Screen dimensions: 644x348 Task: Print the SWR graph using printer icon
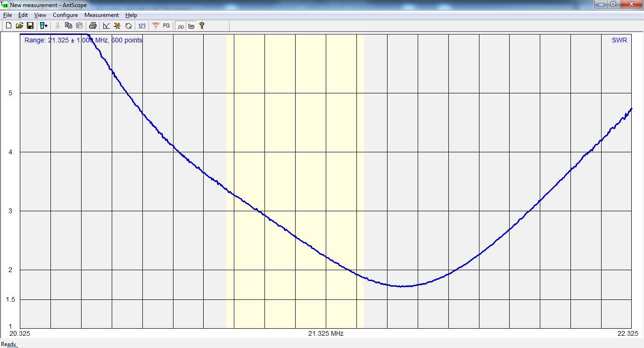click(93, 26)
